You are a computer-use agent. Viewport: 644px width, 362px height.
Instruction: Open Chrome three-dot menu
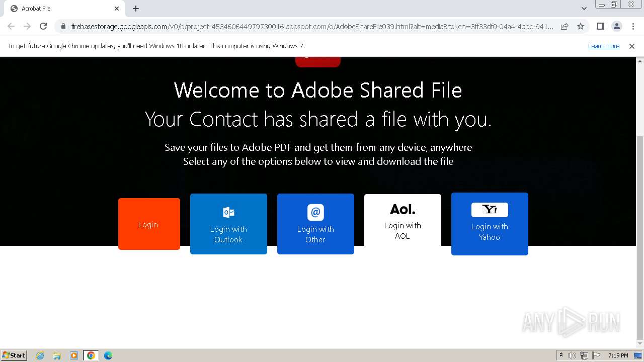[x=633, y=26]
